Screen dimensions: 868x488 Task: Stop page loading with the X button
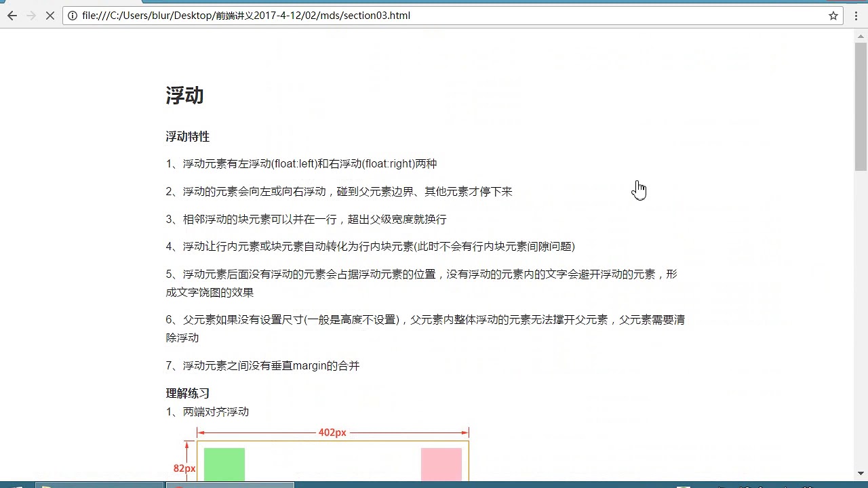click(x=50, y=16)
